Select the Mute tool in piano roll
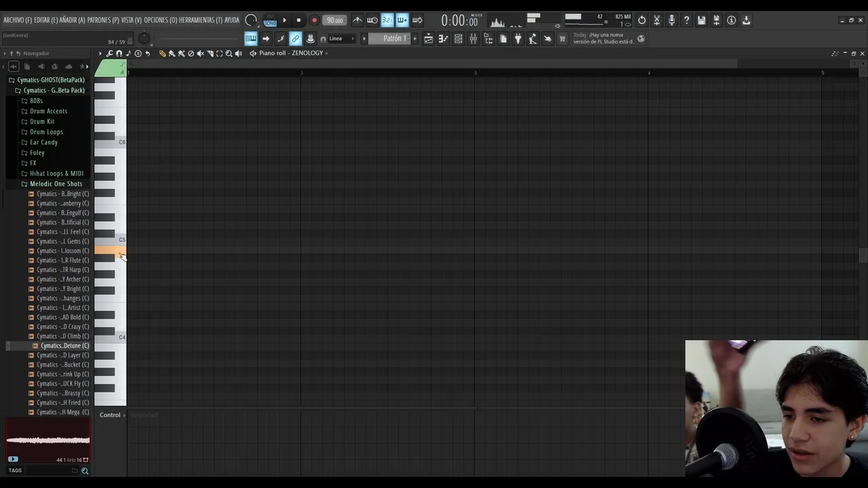The width and height of the screenshot is (868, 488). (x=200, y=53)
